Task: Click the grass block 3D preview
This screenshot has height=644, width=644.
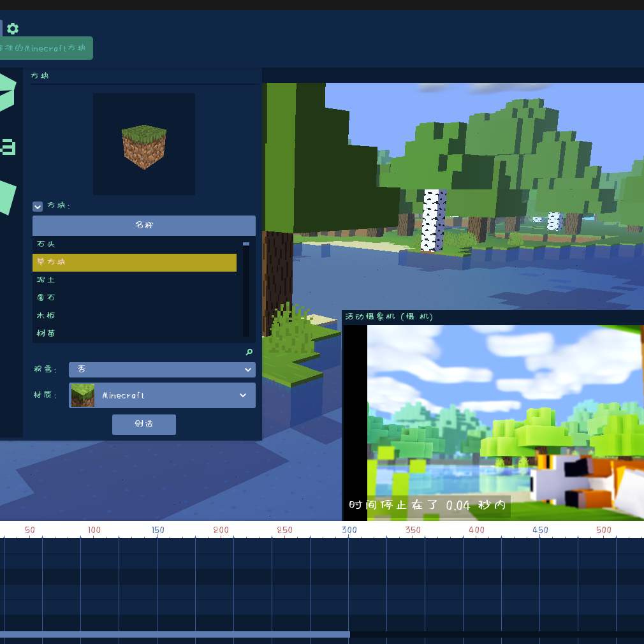Action: coord(144,145)
